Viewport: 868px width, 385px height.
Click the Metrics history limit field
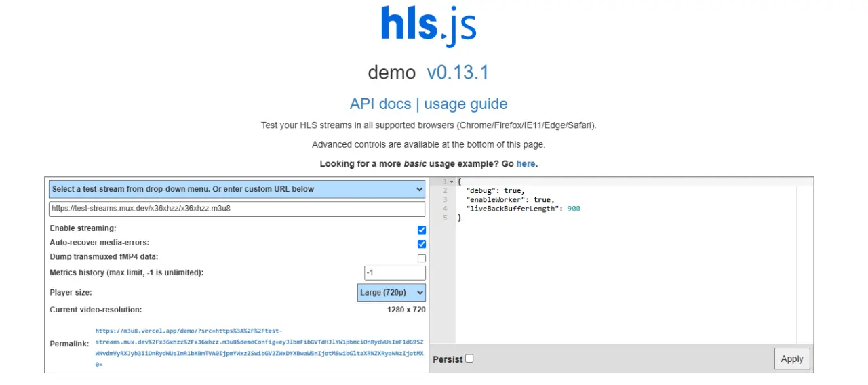click(395, 272)
